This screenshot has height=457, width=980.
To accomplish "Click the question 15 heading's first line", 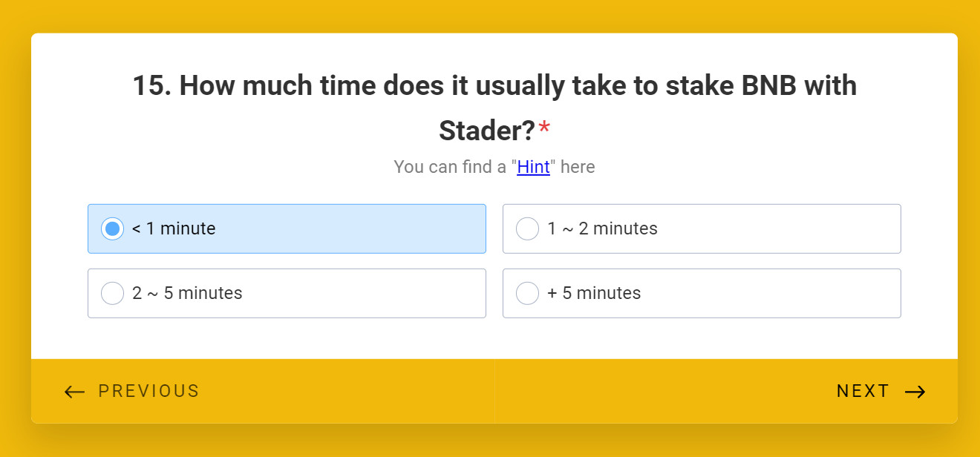I will 494,86.
